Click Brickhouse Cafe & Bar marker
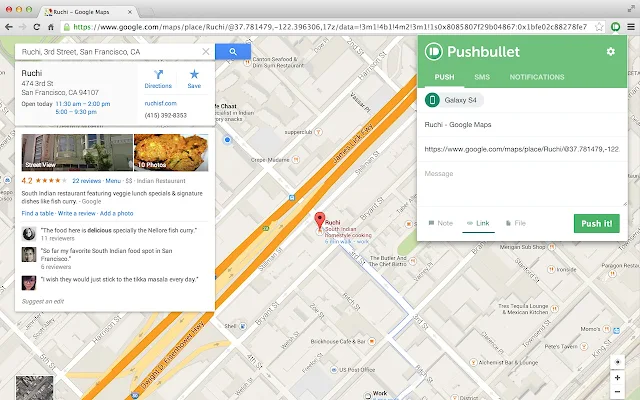 click(x=371, y=341)
